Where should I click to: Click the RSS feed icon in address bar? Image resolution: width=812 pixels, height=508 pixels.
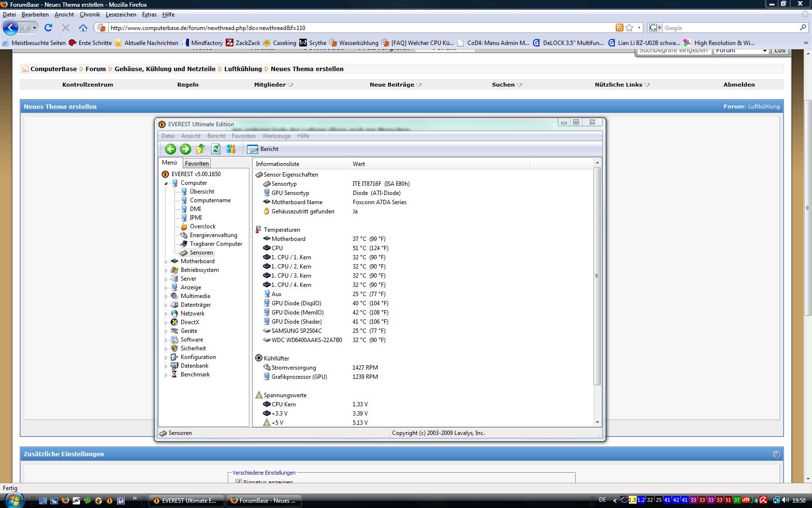(619, 28)
